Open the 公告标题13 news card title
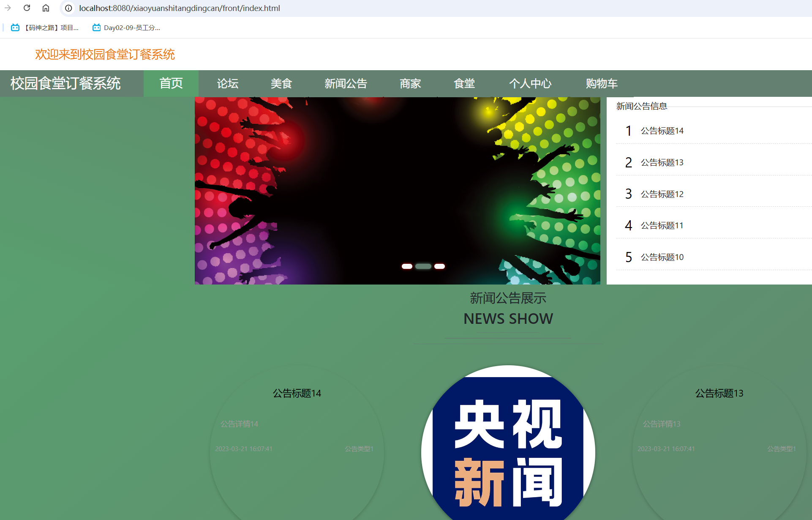 coord(719,393)
